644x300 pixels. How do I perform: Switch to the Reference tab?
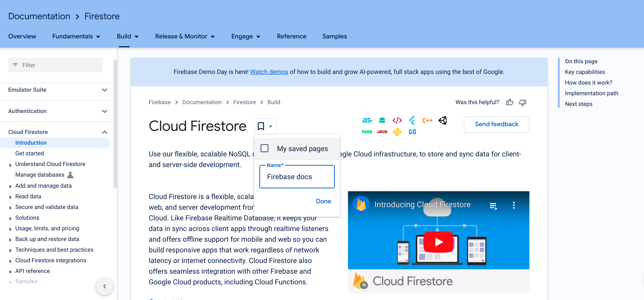tap(291, 36)
